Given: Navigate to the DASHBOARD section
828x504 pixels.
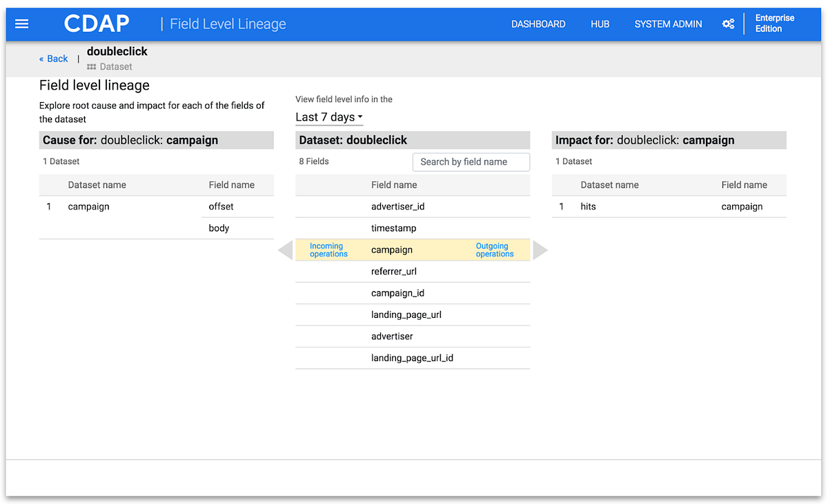Looking at the screenshot, I should tap(538, 23).
